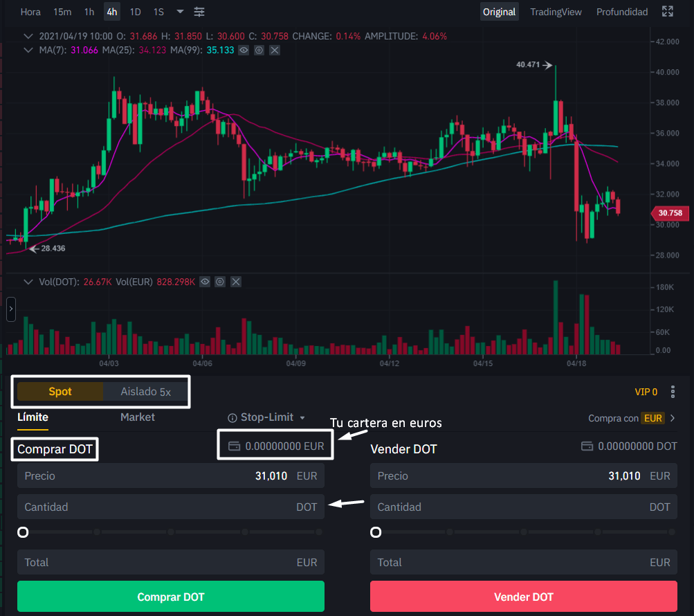Image resolution: width=694 pixels, height=616 pixels.
Task: Open the Stop-Limit order type dropdown
Action: coord(267,417)
